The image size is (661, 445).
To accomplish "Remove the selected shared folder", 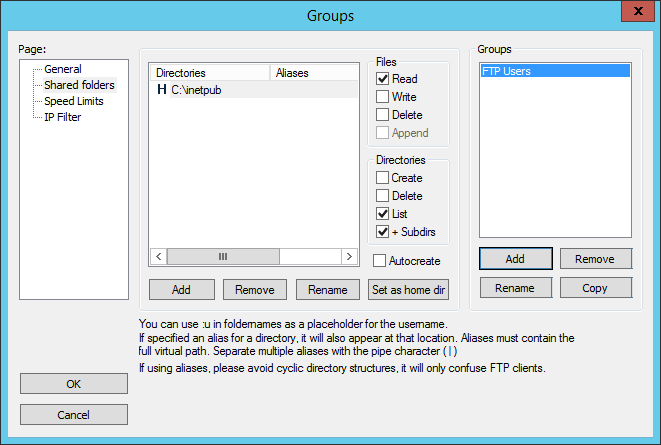I will (x=255, y=290).
